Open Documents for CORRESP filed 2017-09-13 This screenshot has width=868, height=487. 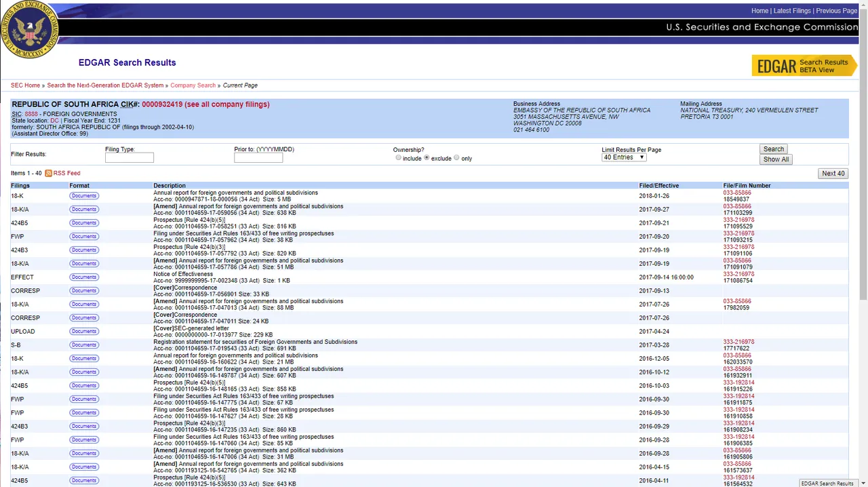(83, 291)
